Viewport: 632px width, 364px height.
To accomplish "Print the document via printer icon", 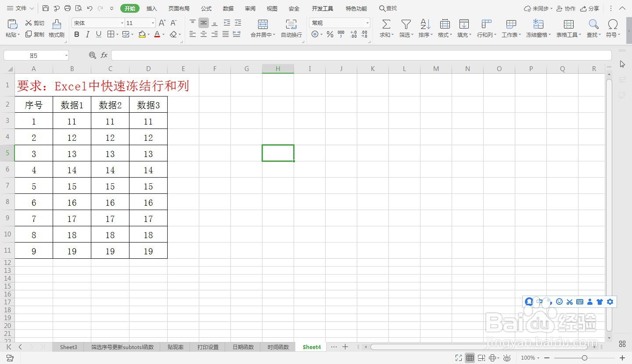I will pos(68,8).
